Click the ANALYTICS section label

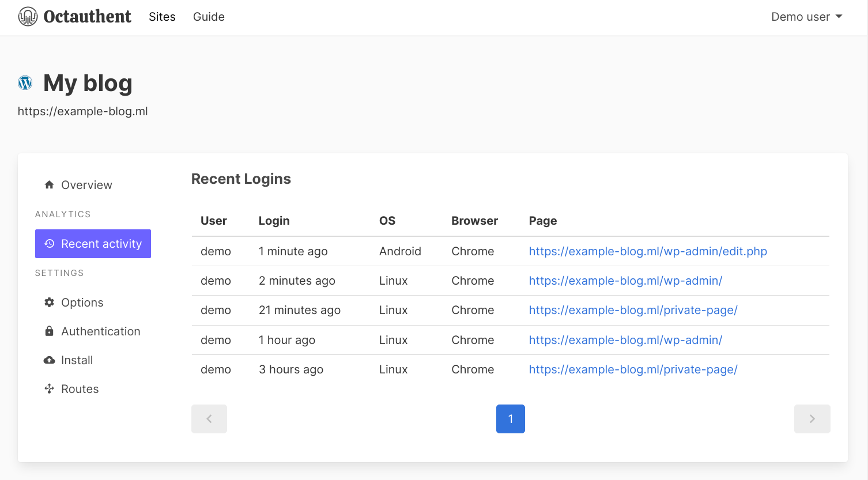(63, 214)
